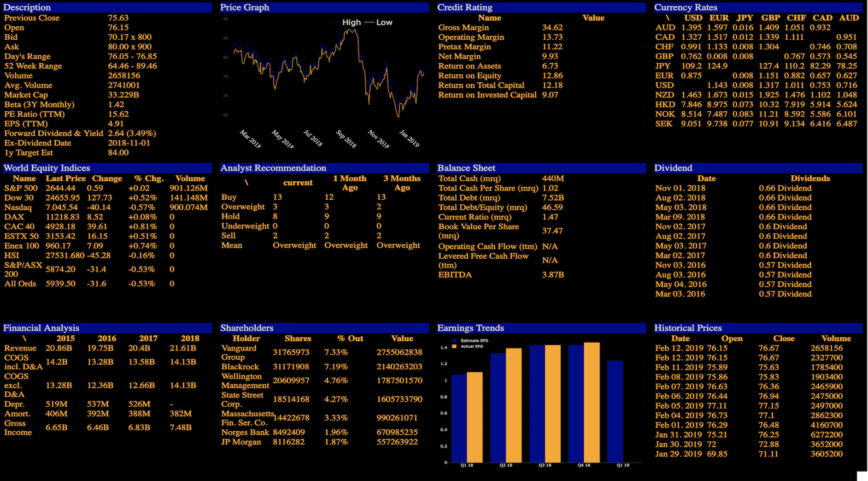Image resolution: width=868 pixels, height=481 pixels.
Task: Select the "Mar 03. 2016" dividend date
Action: coord(680,294)
